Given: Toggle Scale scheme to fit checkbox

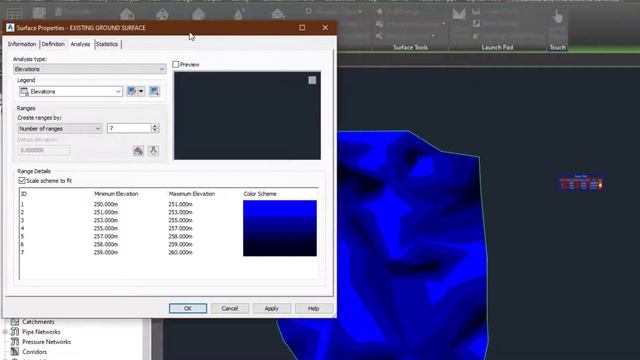Looking at the screenshot, I should tap(22, 180).
